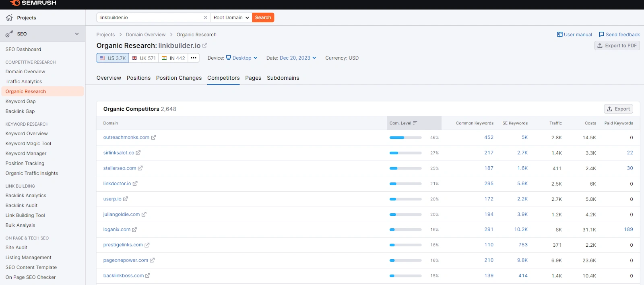Open prestigelinks.com external link icon
Viewport: 644px width, 285px height.
pos(147,245)
